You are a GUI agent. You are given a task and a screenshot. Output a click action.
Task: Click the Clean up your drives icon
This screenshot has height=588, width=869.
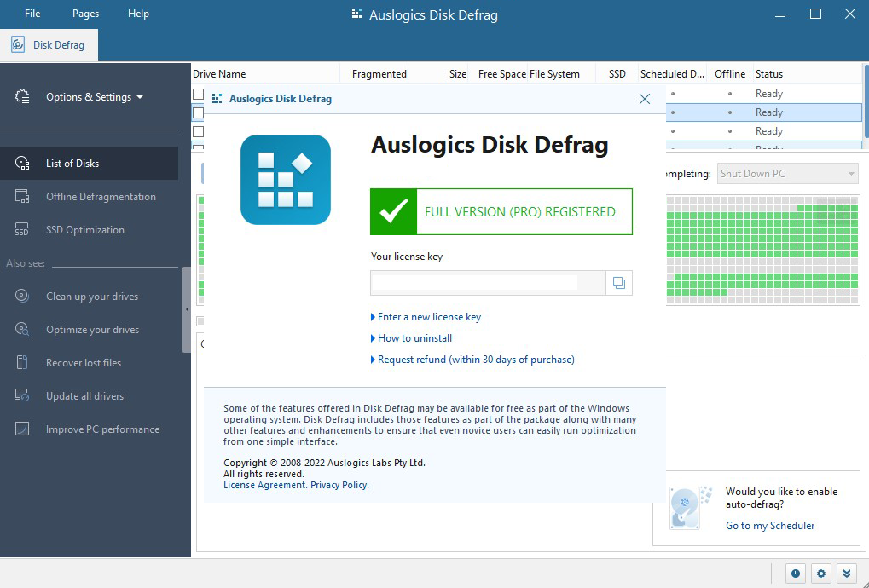coord(22,297)
